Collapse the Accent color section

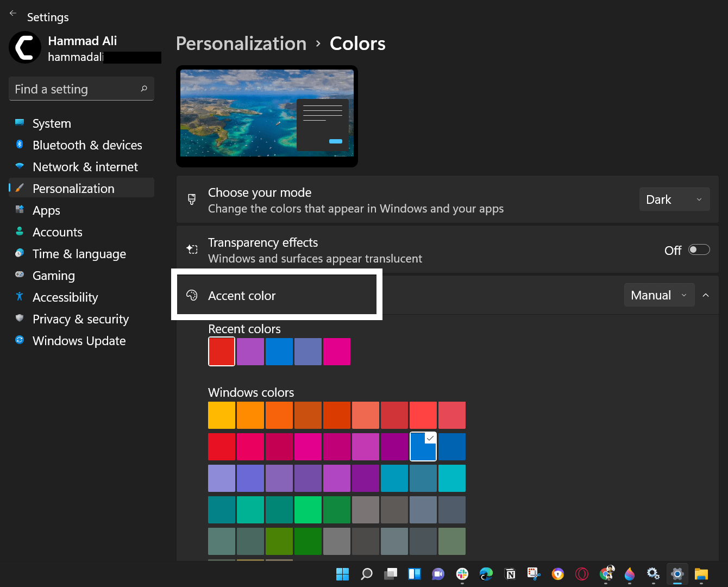(x=706, y=295)
